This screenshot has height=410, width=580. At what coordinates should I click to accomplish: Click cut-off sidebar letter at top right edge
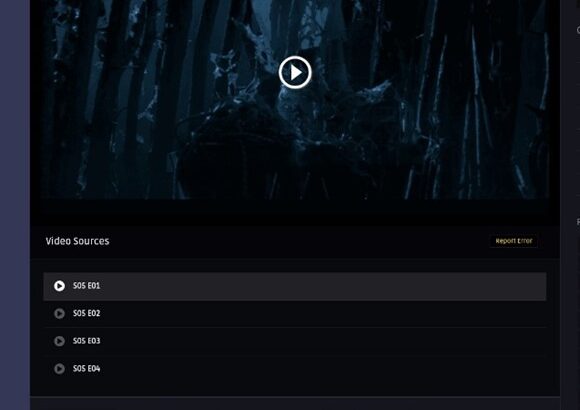[x=578, y=30]
